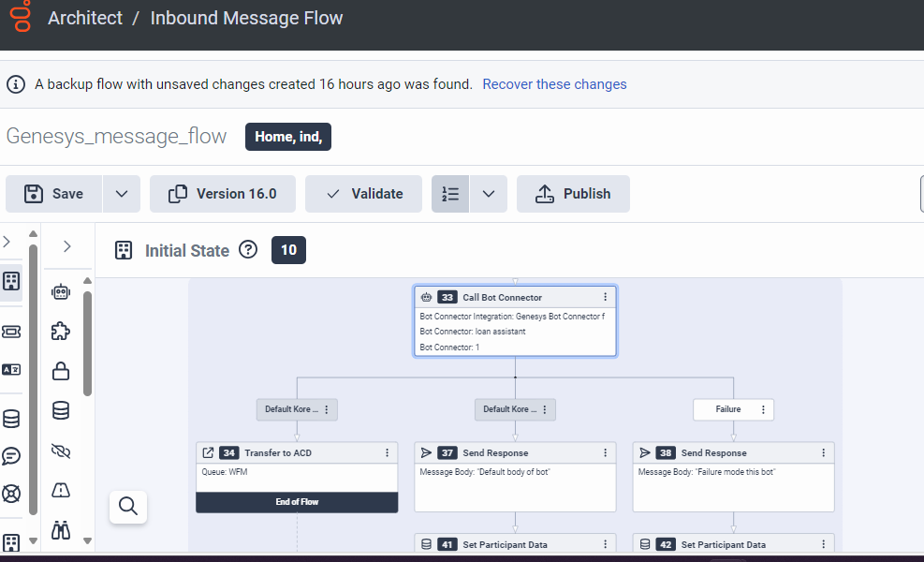Image resolution: width=924 pixels, height=562 pixels.
Task: Select Set Participant Data action 42
Action: (734, 543)
